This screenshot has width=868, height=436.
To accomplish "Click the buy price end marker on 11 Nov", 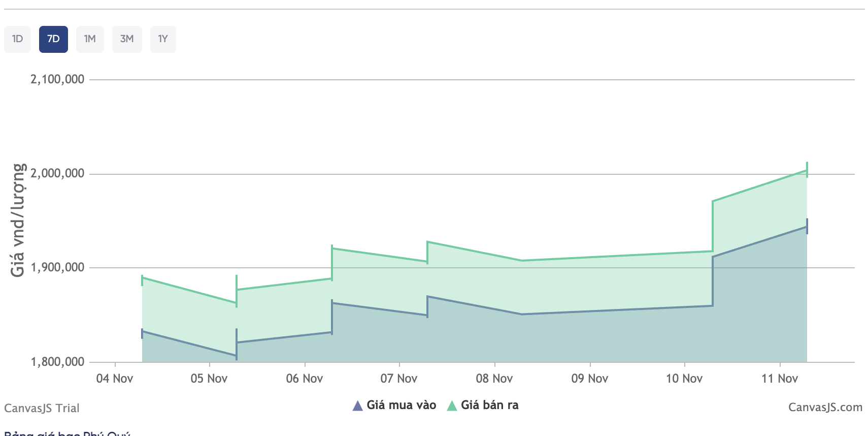I will (x=807, y=226).
